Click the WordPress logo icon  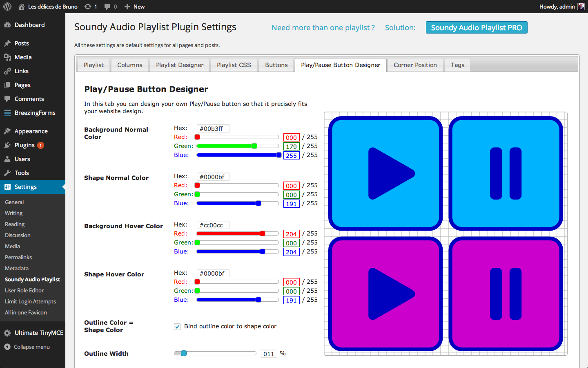7,7
